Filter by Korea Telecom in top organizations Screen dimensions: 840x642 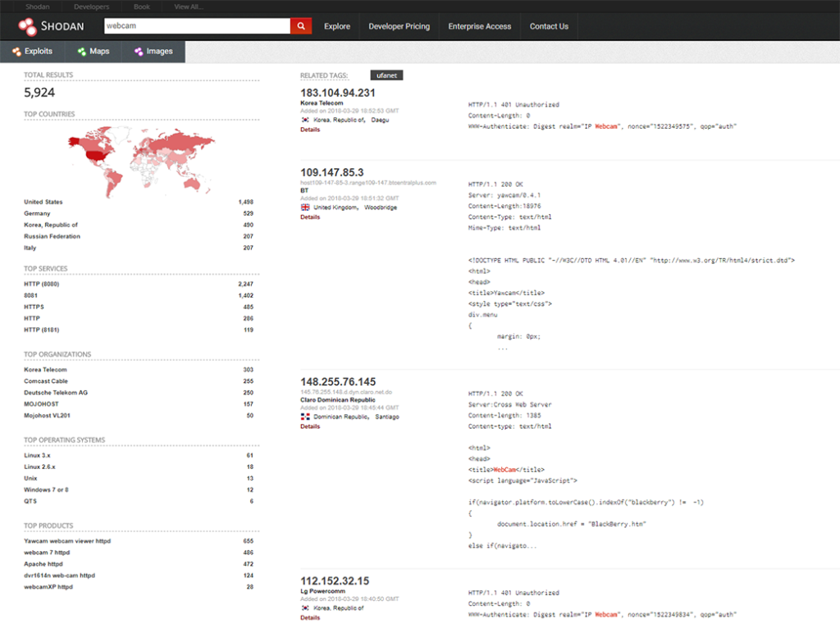coord(45,370)
